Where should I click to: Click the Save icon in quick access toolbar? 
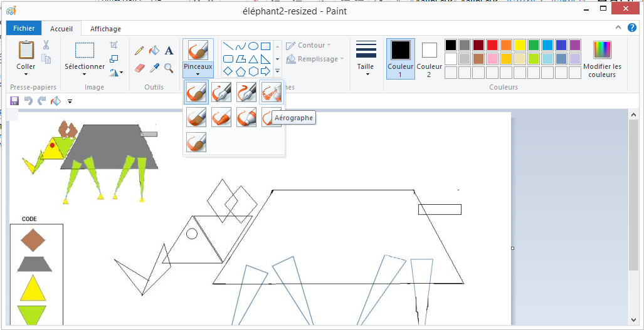click(14, 101)
